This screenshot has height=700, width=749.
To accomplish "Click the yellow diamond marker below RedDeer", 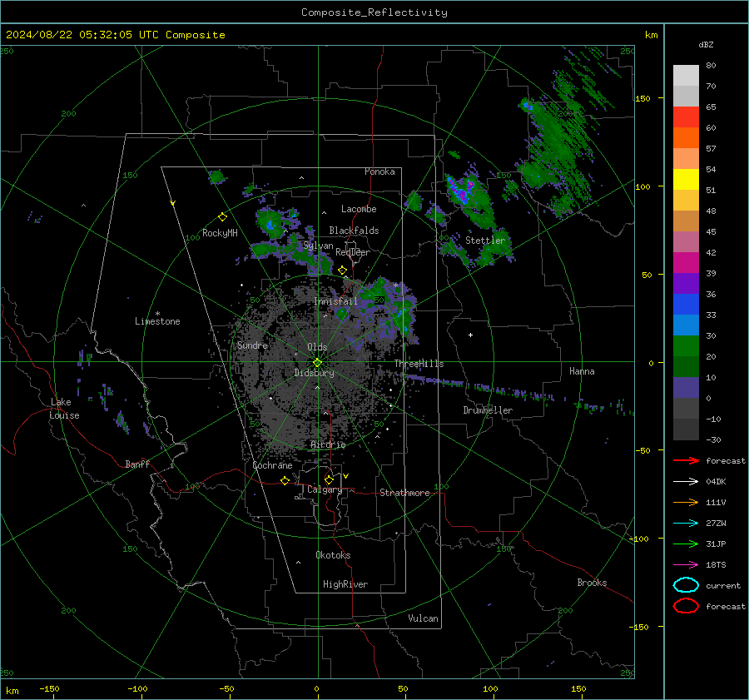I will 342,271.
